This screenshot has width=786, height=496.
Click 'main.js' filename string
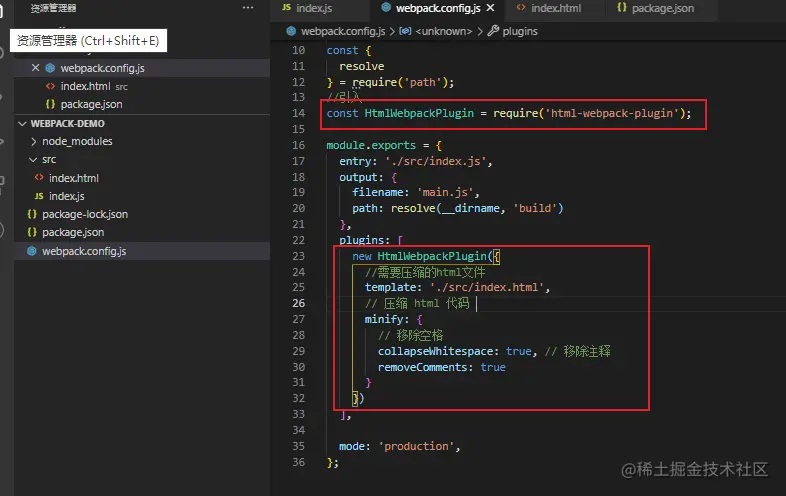445,193
